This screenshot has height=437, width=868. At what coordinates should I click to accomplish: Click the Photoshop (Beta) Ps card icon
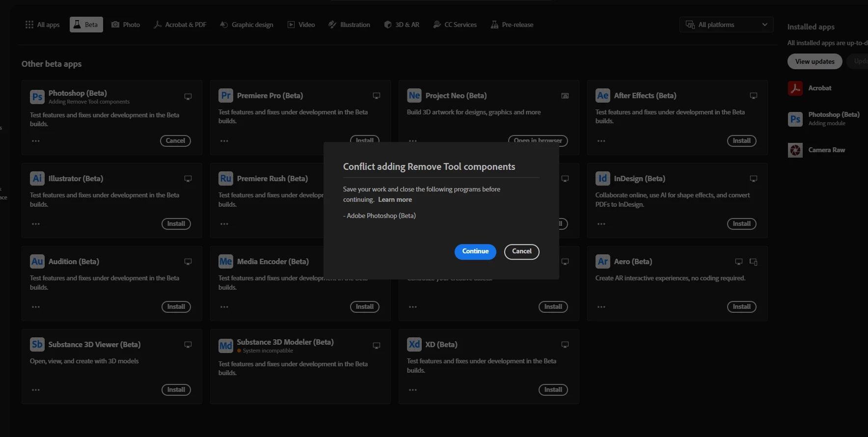click(x=37, y=97)
